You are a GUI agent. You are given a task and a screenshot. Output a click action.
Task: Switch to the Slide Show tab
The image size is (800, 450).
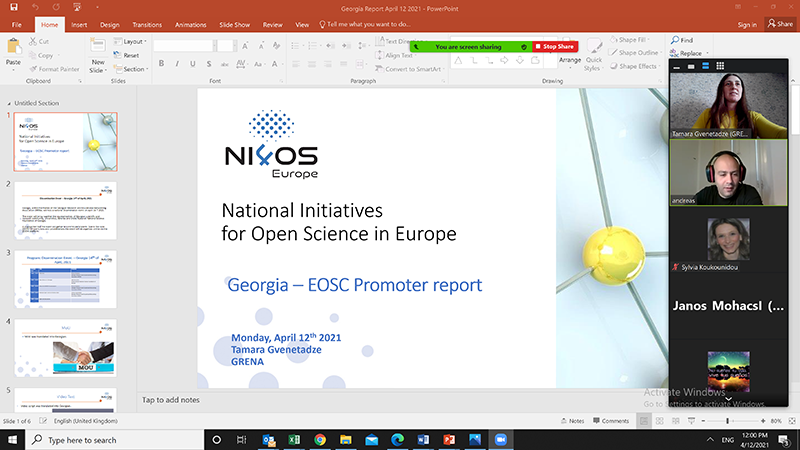click(235, 24)
